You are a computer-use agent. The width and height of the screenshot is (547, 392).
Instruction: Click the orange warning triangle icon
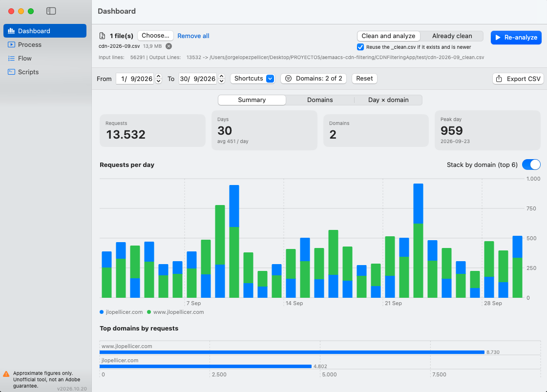pyautogui.click(x=6, y=374)
